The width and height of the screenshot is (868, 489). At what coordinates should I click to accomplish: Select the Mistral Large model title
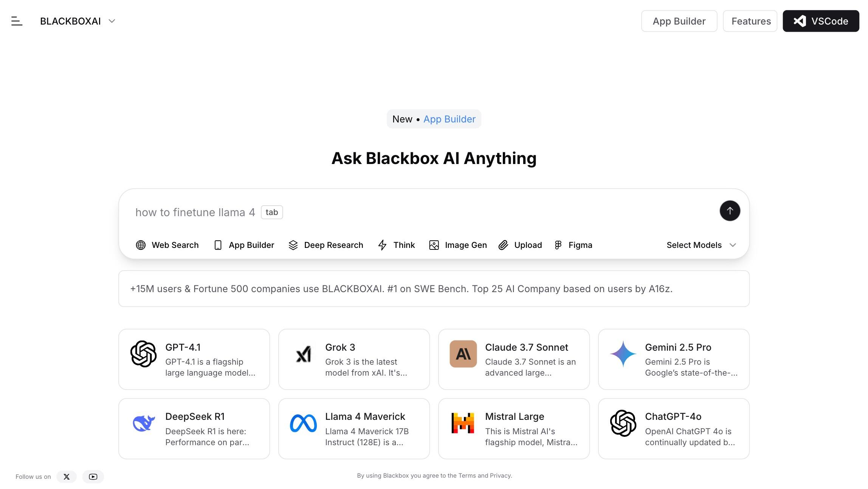(x=515, y=416)
